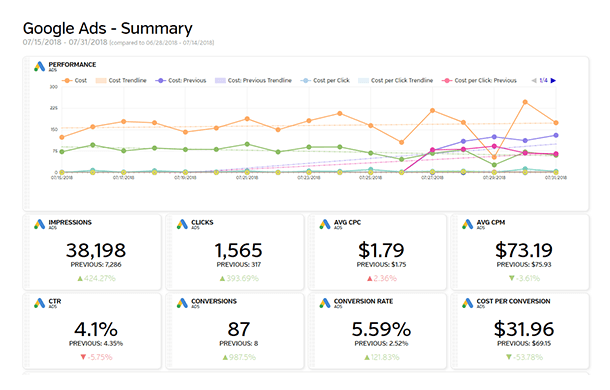Click PREVIOUS: $1.75 under Avg CPC
610x390 pixels.
[x=381, y=265]
